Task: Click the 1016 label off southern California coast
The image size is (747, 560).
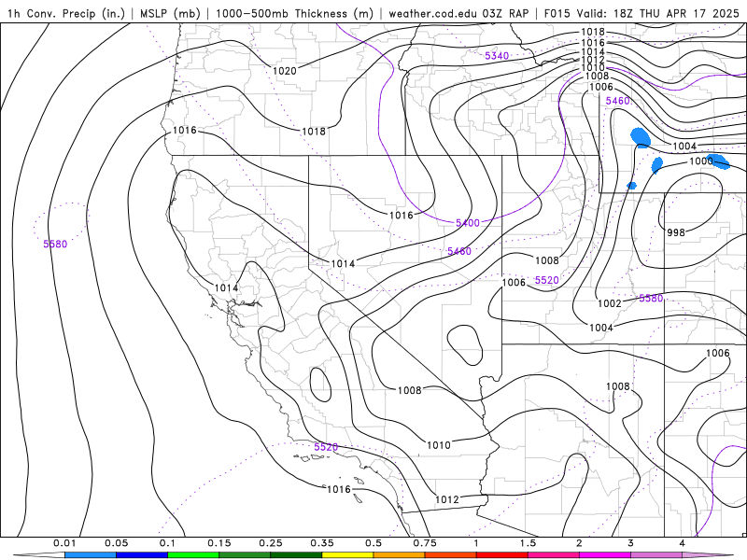Action: 339,489
